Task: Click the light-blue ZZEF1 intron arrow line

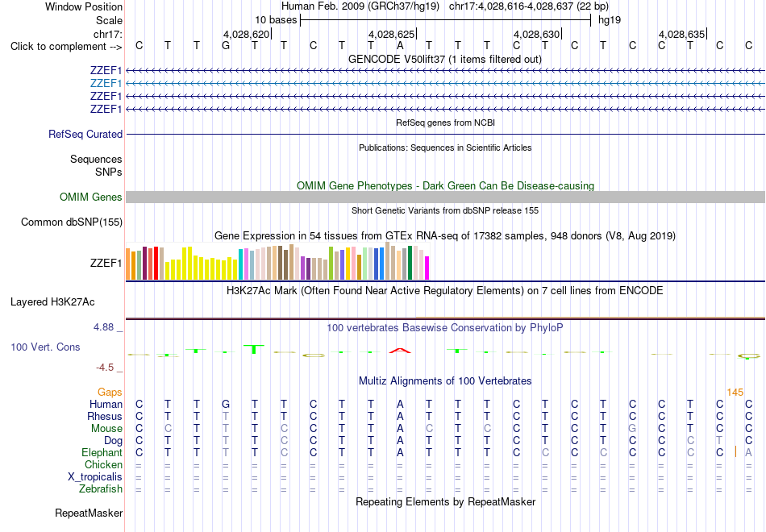Action: point(445,84)
